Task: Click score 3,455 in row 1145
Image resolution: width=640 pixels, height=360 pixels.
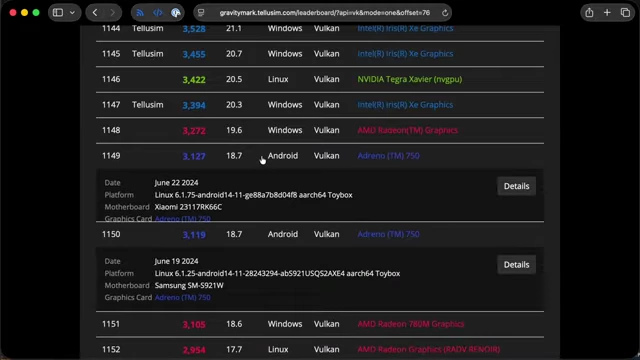Action: click(x=194, y=54)
